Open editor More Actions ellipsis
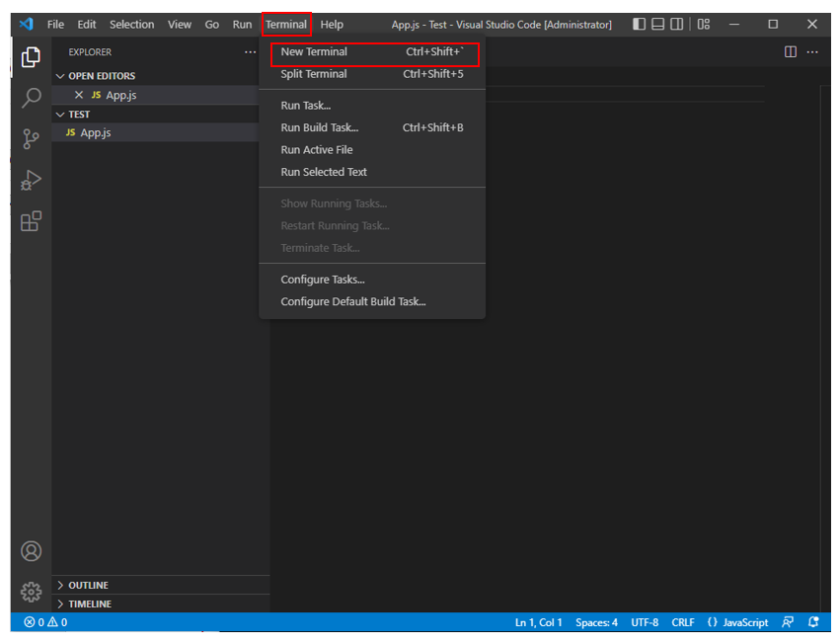 coord(812,52)
